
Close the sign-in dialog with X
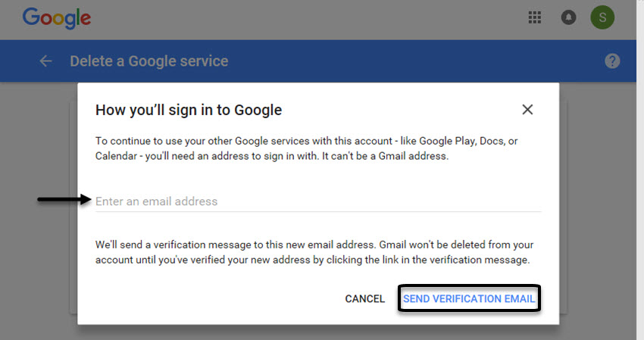point(527,110)
